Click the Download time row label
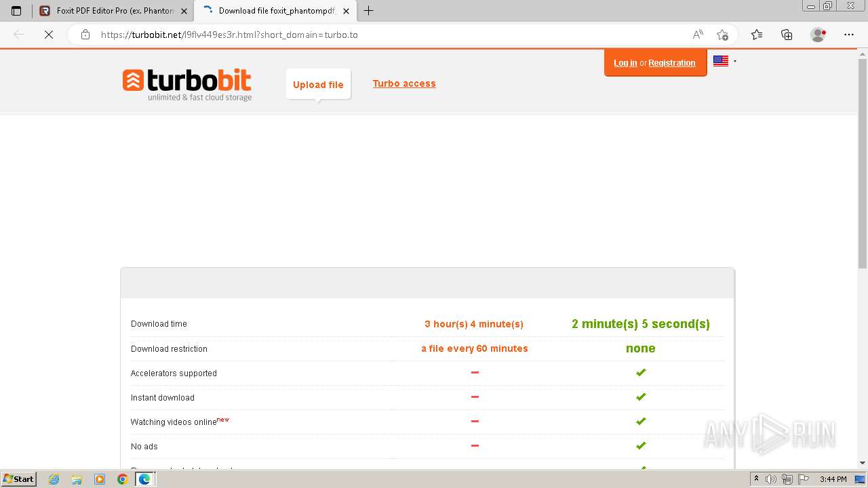868x488 pixels. pyautogui.click(x=159, y=324)
